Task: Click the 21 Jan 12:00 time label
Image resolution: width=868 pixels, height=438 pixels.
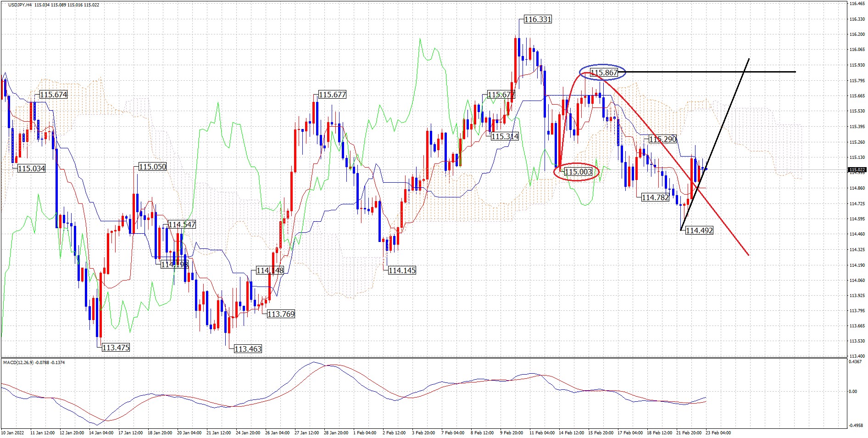Action: (x=218, y=433)
